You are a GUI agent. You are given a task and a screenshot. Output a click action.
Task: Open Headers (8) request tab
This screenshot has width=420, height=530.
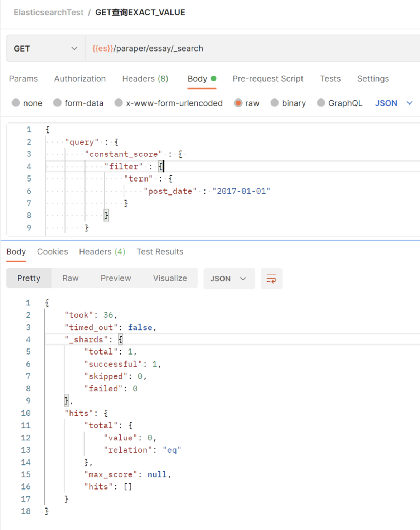coord(145,79)
